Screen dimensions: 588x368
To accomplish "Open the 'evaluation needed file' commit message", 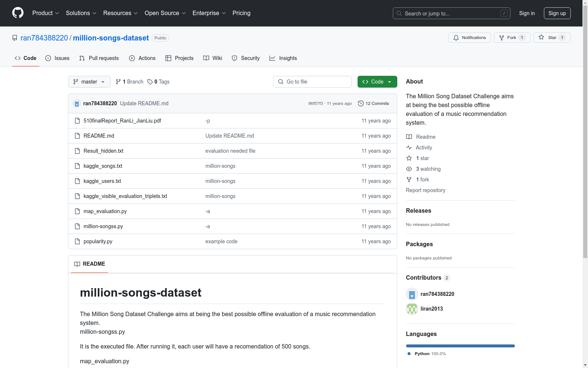I will pyautogui.click(x=230, y=151).
